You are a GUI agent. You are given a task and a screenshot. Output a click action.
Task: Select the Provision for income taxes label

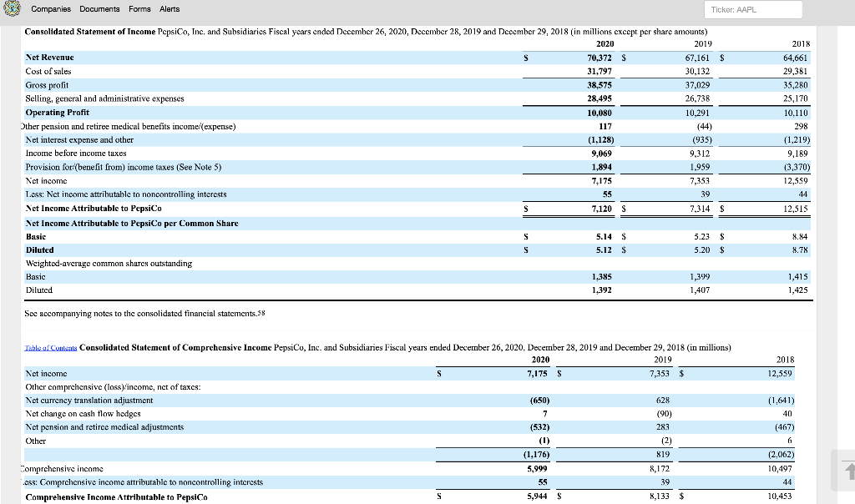click(x=124, y=167)
